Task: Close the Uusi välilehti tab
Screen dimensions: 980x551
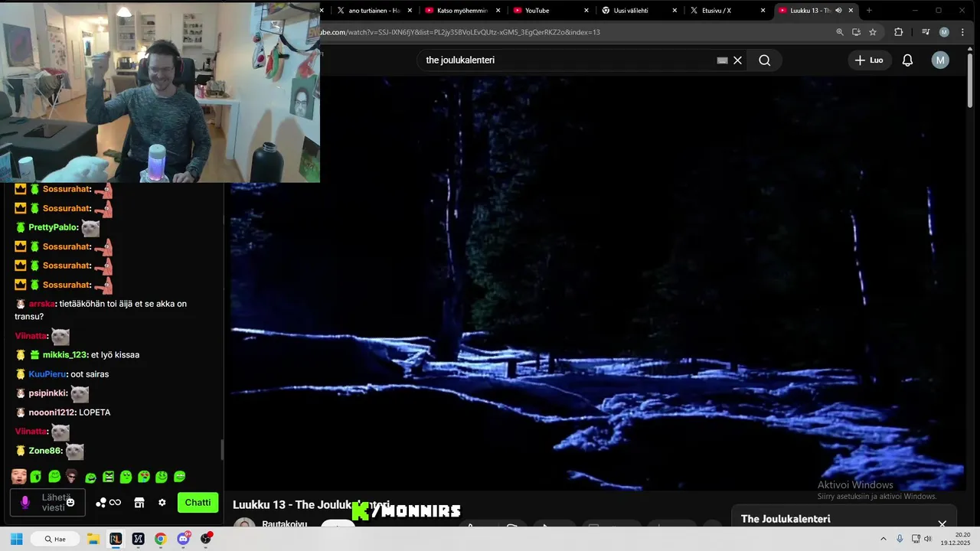Action: [675, 11]
